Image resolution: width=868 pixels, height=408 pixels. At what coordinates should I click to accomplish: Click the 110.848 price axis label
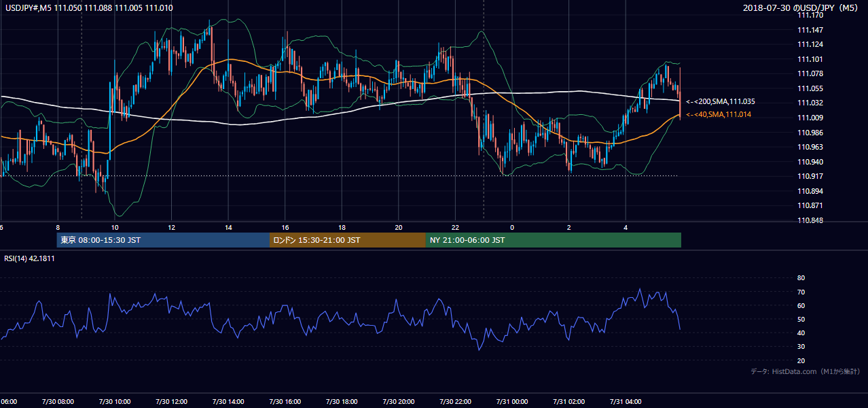coord(810,220)
